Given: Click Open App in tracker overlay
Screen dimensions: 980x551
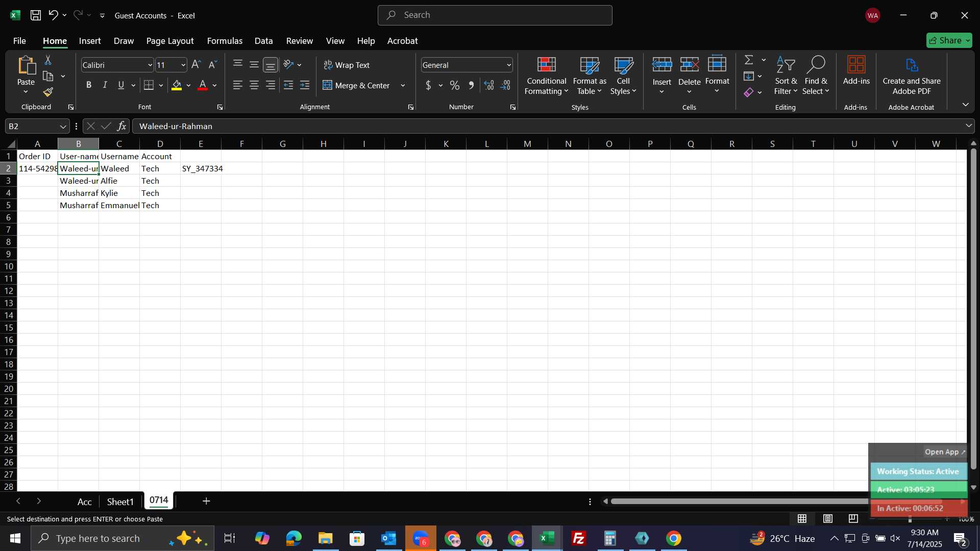Looking at the screenshot, I should coord(945,452).
